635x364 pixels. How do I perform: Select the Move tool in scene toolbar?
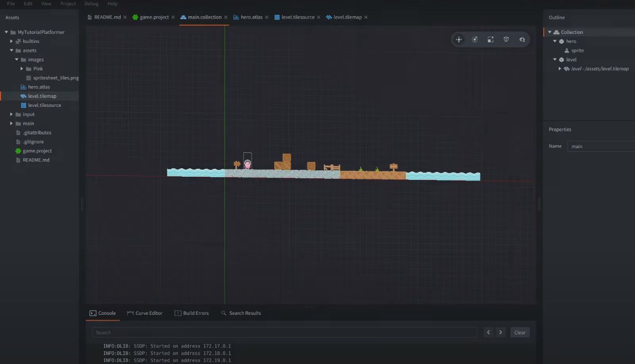point(459,40)
